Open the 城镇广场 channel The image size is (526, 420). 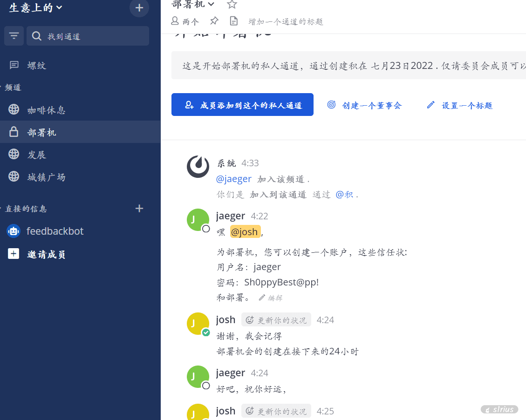[x=46, y=177]
